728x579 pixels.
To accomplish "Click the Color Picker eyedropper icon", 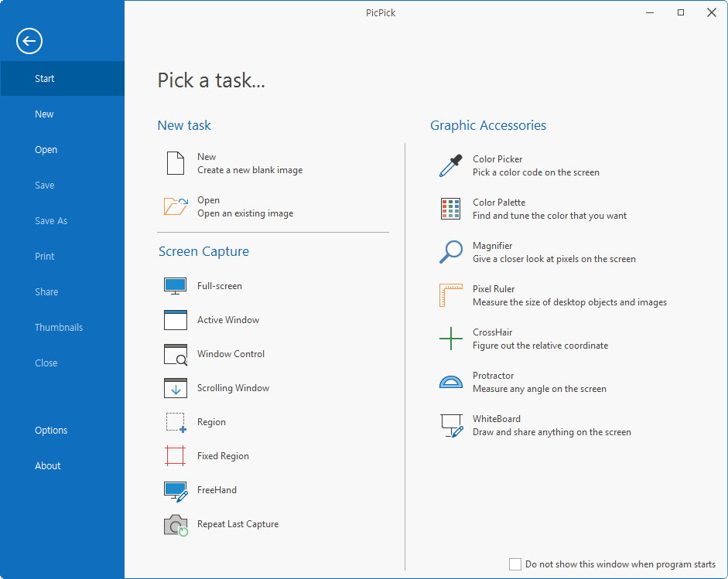I will coord(450,165).
